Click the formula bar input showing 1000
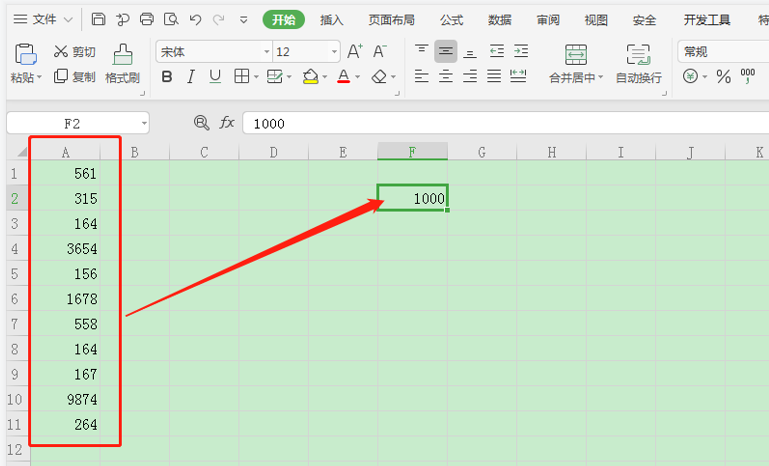 click(x=506, y=123)
